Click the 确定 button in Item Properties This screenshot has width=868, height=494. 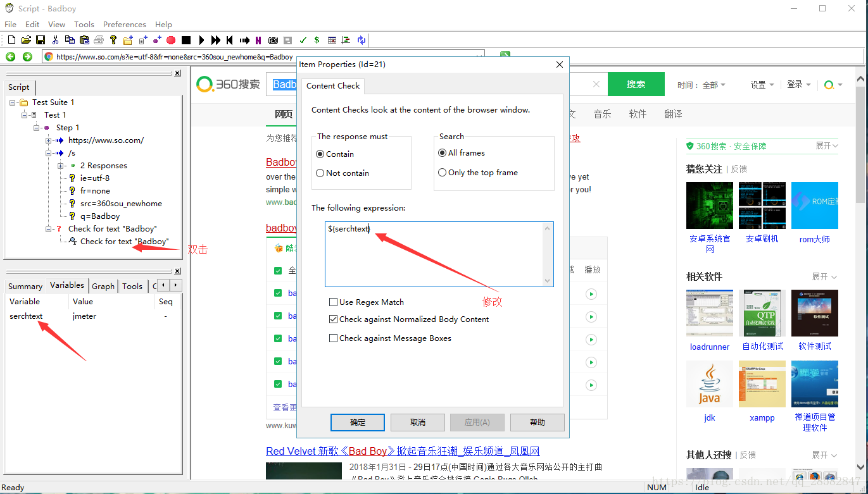coord(358,422)
